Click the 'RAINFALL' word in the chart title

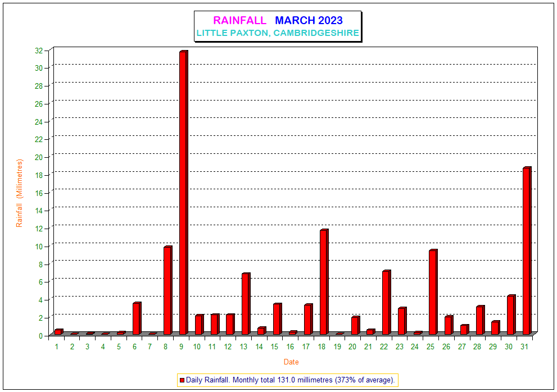point(239,20)
